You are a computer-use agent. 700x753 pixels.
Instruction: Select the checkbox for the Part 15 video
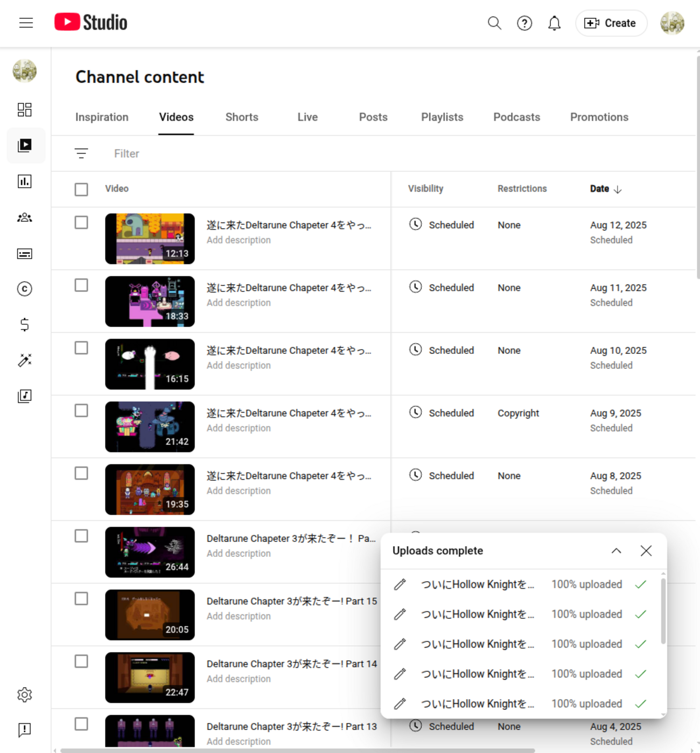[81, 599]
